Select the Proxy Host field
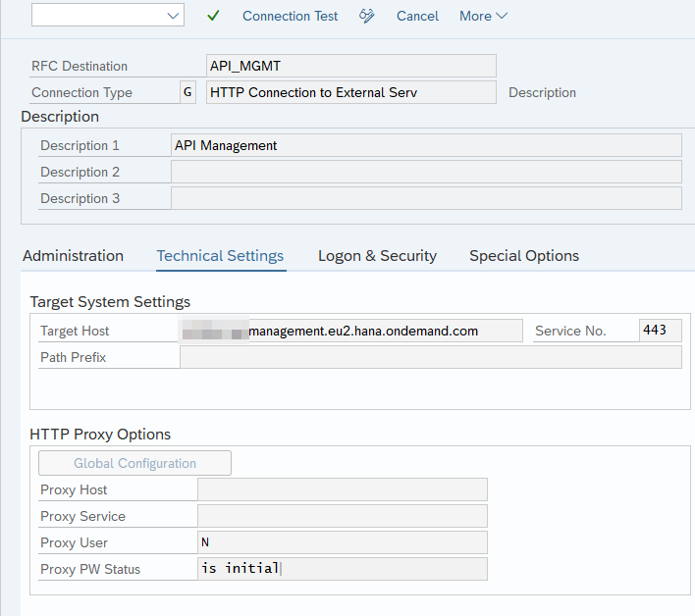The height and width of the screenshot is (616, 695). (x=342, y=489)
